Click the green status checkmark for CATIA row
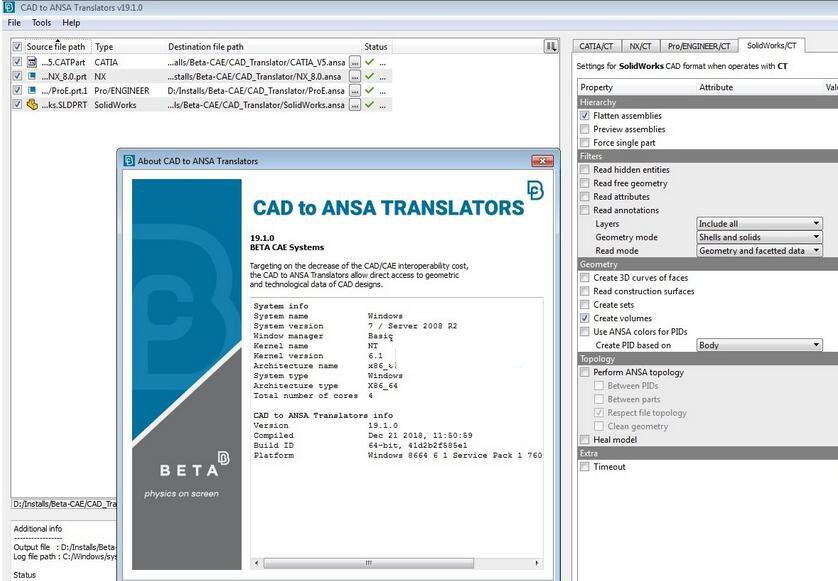This screenshot has width=838, height=581. point(369,62)
